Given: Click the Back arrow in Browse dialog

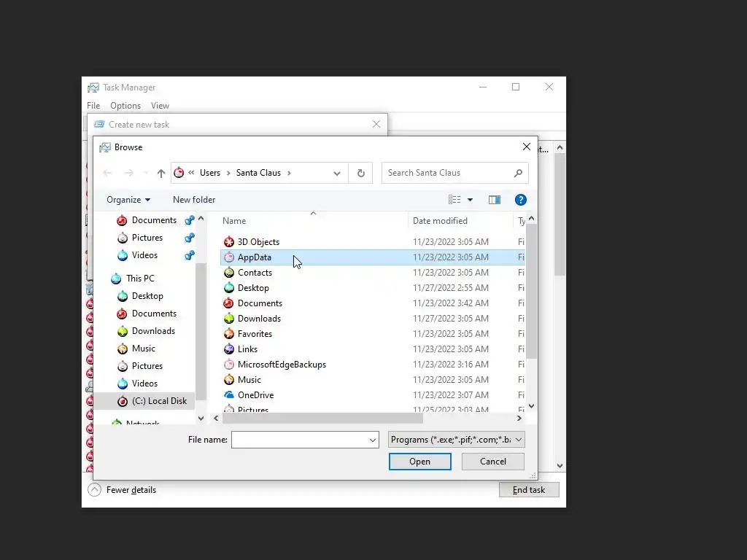Looking at the screenshot, I should point(108,173).
